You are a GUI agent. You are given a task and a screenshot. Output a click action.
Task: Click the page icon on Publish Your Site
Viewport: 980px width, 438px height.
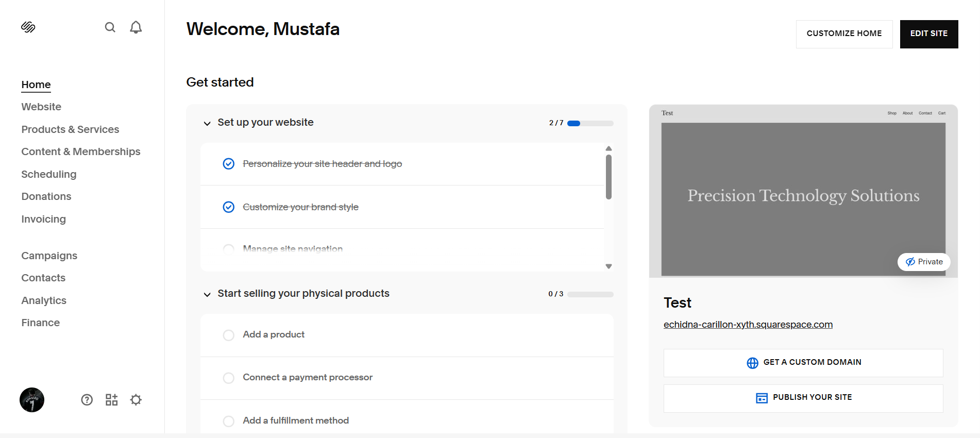tap(762, 398)
